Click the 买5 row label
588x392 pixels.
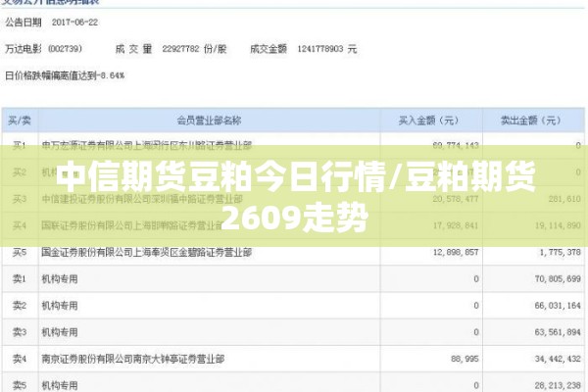[x=20, y=252]
